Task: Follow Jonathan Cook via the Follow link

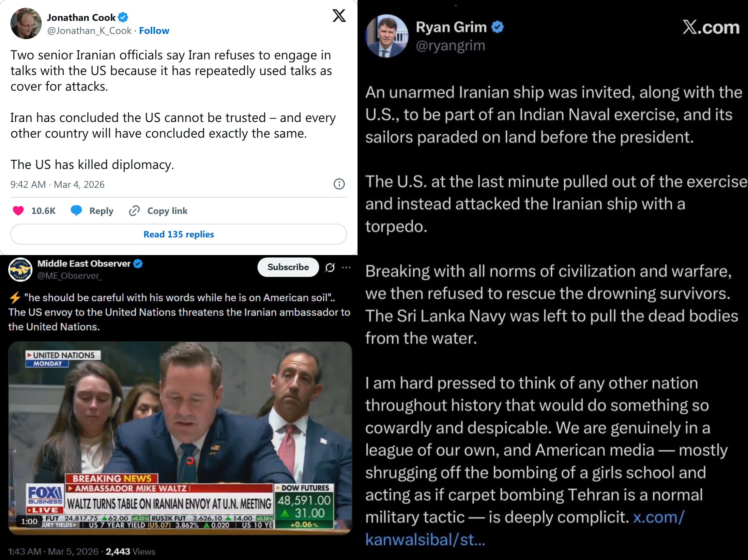Action: 154,31
